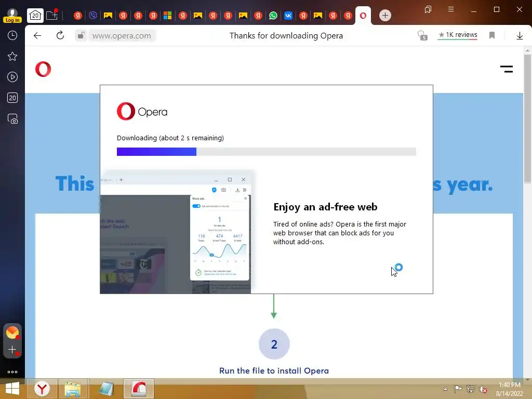532x399 pixels.
Task: Select the Opera installer taskbar button
Action: tap(139, 389)
